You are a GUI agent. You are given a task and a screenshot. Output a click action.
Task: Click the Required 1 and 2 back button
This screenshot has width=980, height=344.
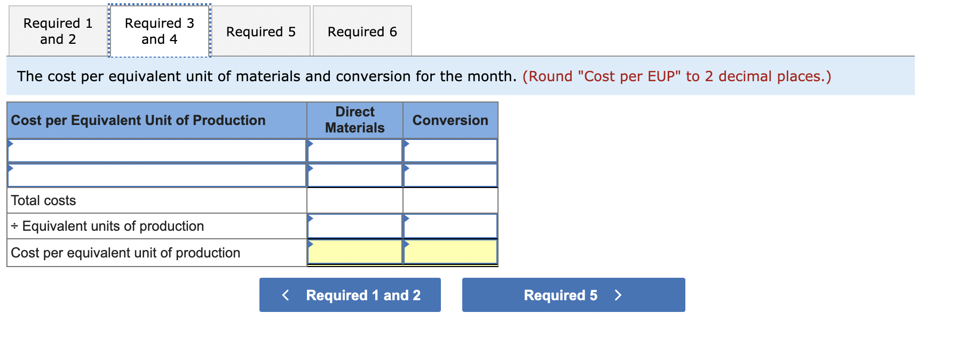pyautogui.click(x=350, y=295)
